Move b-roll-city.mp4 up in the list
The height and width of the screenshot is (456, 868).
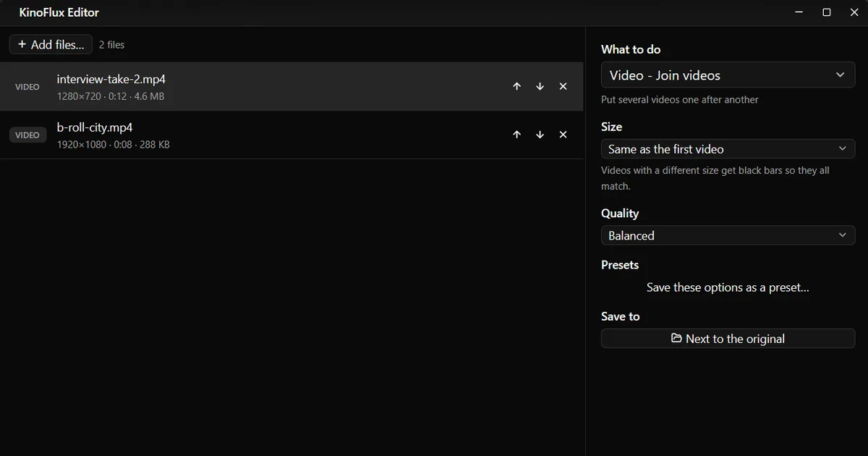[x=516, y=135]
